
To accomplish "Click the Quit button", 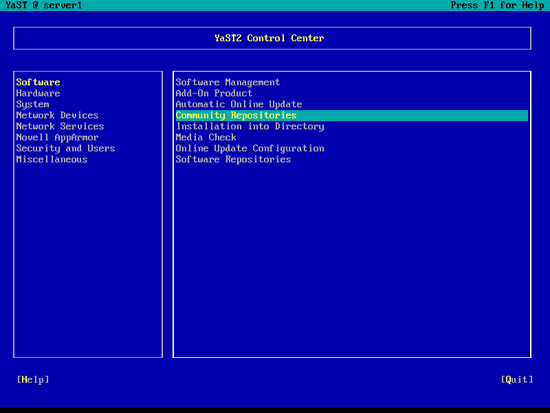I will pos(517,380).
